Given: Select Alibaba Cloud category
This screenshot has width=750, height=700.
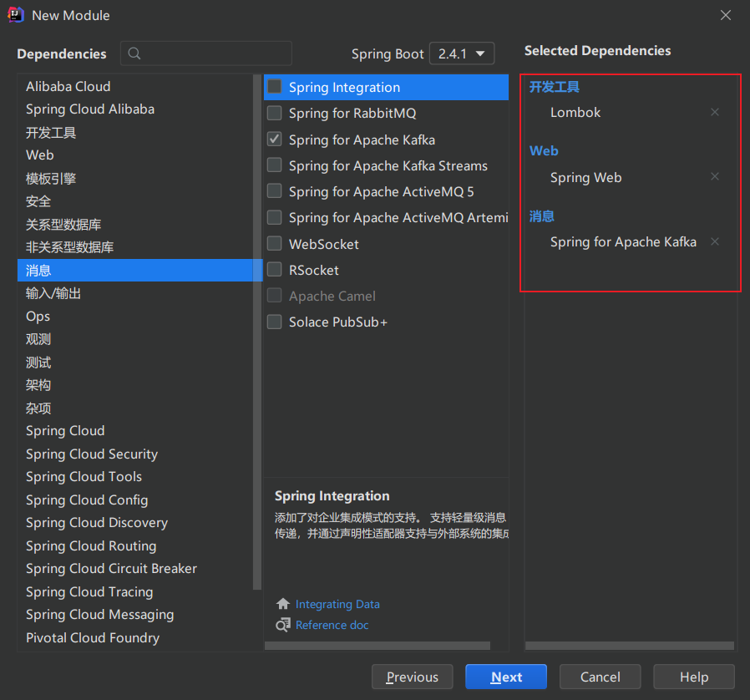Looking at the screenshot, I should coord(135,87).
